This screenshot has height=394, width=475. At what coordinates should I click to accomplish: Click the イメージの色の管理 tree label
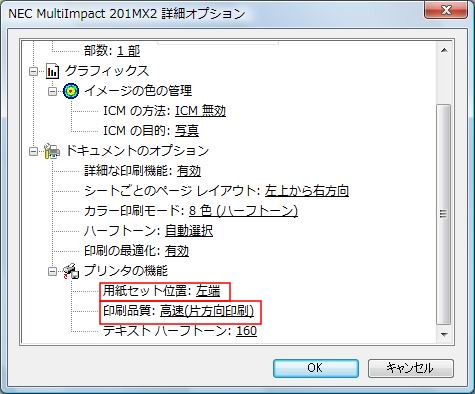click(138, 91)
